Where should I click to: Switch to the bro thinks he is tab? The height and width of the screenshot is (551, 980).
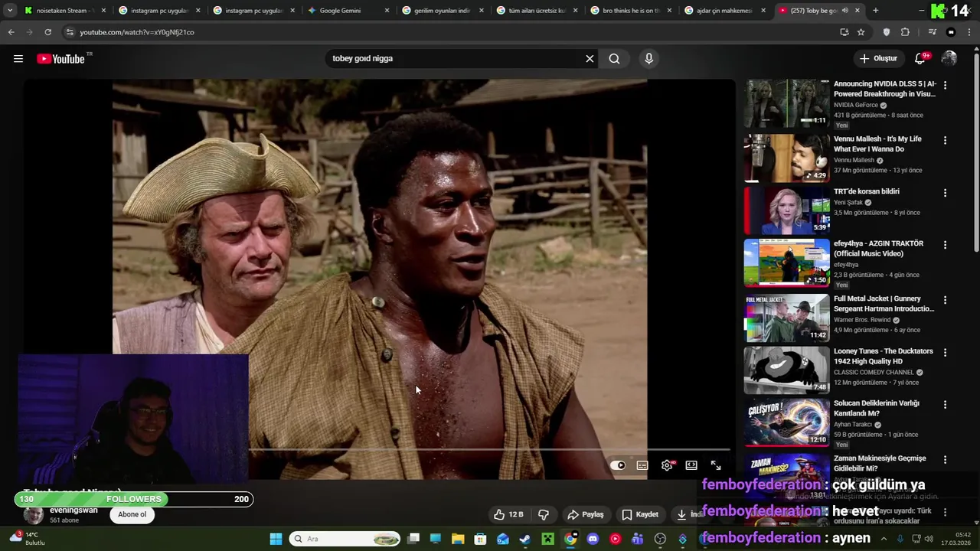click(x=629, y=11)
